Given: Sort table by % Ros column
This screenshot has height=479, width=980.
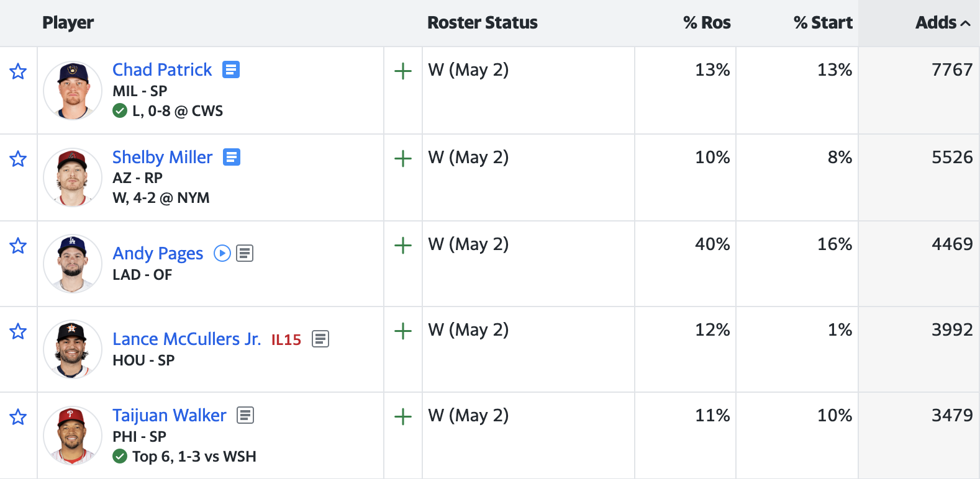Looking at the screenshot, I should (x=707, y=23).
